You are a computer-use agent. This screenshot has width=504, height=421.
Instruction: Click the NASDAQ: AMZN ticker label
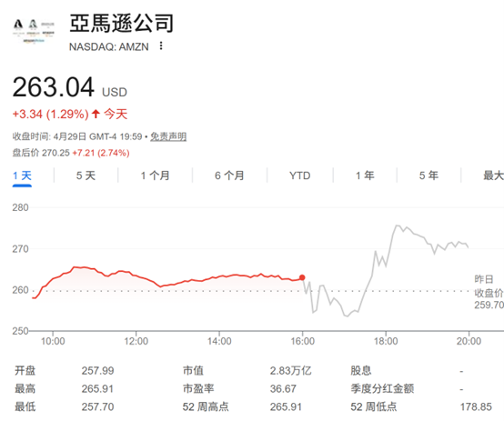pos(108,47)
